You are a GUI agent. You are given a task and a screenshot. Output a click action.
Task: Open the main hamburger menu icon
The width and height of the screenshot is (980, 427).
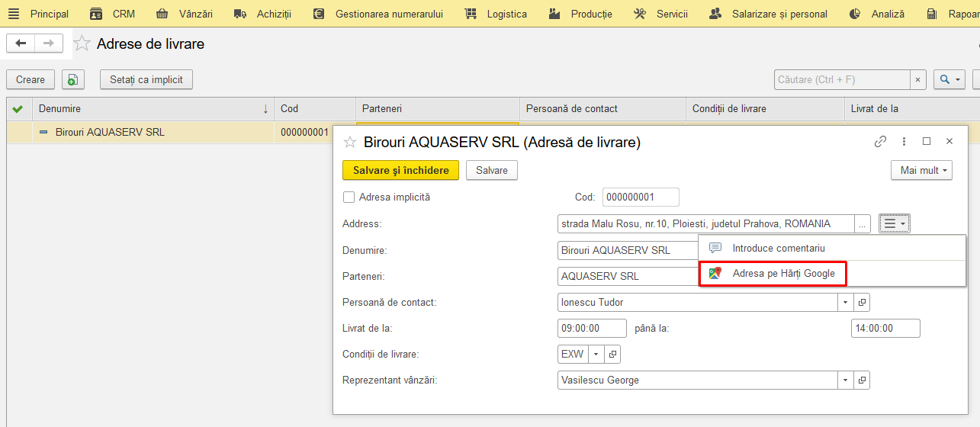14,14
